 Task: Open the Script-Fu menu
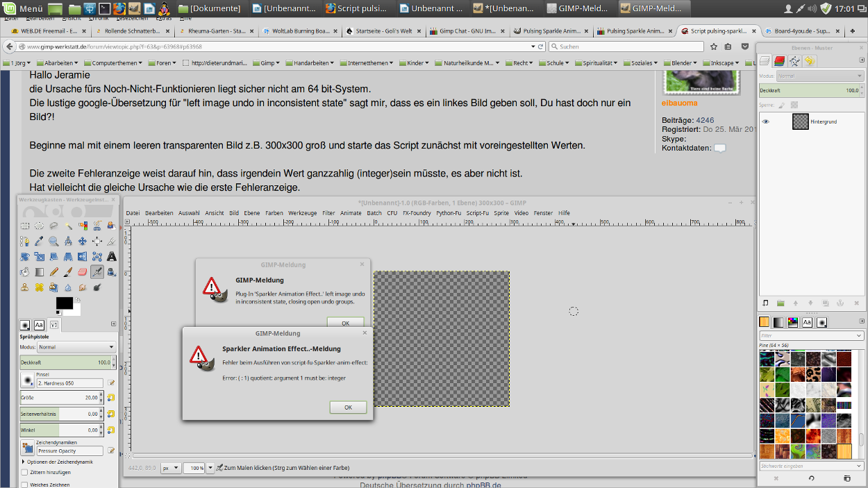(477, 213)
